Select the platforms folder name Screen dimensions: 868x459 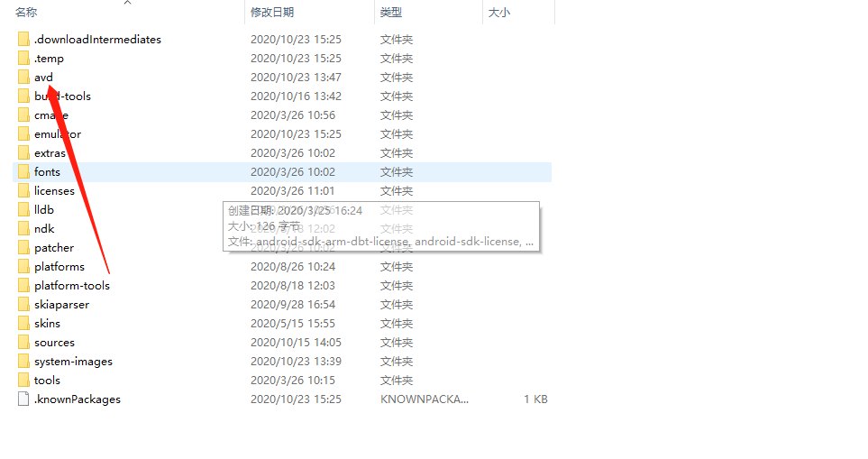pyautogui.click(x=59, y=267)
